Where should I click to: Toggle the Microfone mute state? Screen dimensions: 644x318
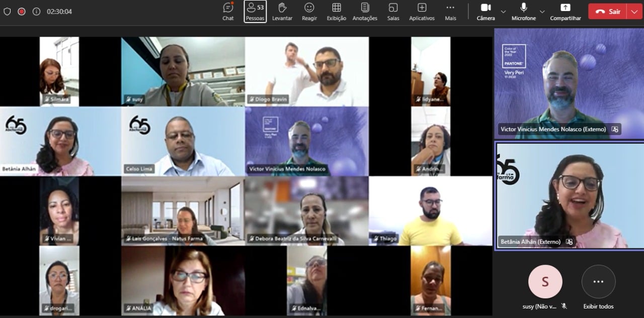[x=524, y=12]
